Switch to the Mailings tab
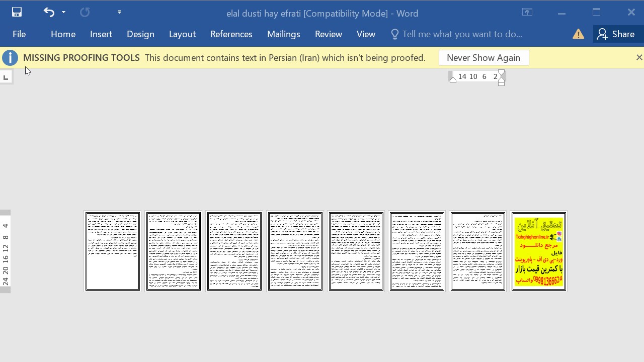The height and width of the screenshot is (362, 644). (284, 34)
